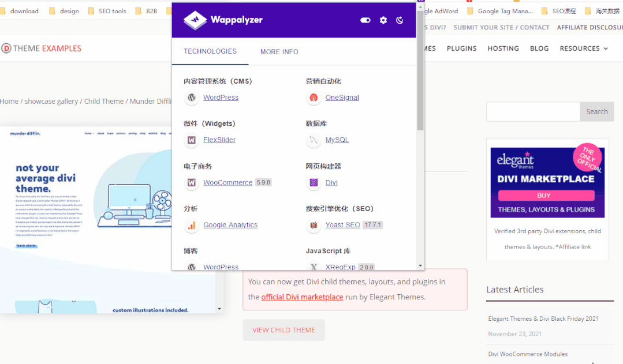Open Elegant Themes Black Friday 2021 article
Screen dimensions: 623x364
(x=543, y=318)
